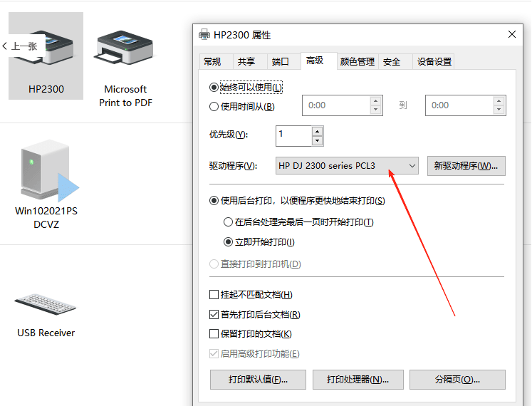Decrease the start time spinner value

(375, 110)
